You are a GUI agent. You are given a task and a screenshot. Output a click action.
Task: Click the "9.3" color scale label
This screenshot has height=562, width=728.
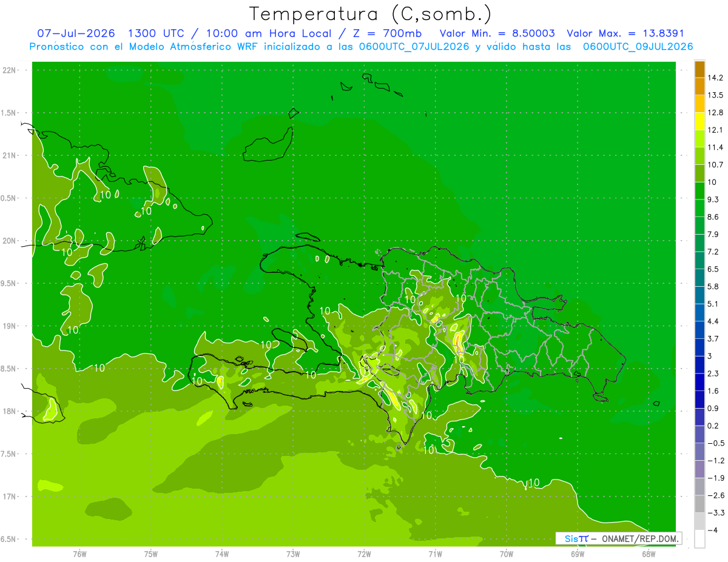[x=713, y=199]
